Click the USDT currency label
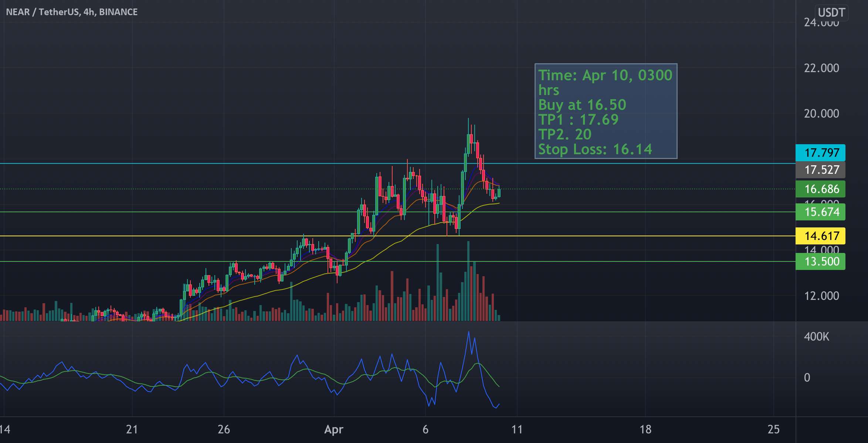The height and width of the screenshot is (443, 868). point(831,13)
